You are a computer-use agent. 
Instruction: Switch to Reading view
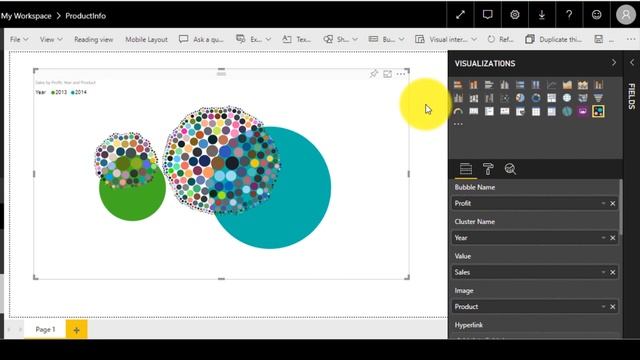93,39
